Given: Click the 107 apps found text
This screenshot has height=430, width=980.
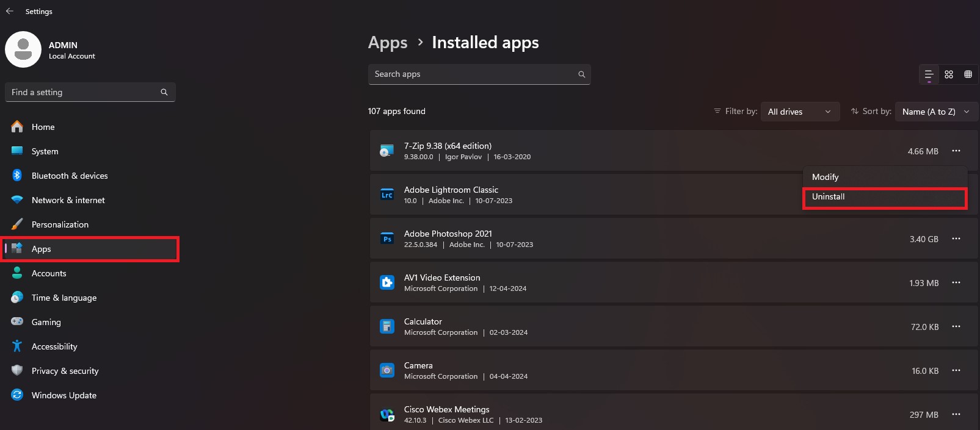Looking at the screenshot, I should coord(397,111).
